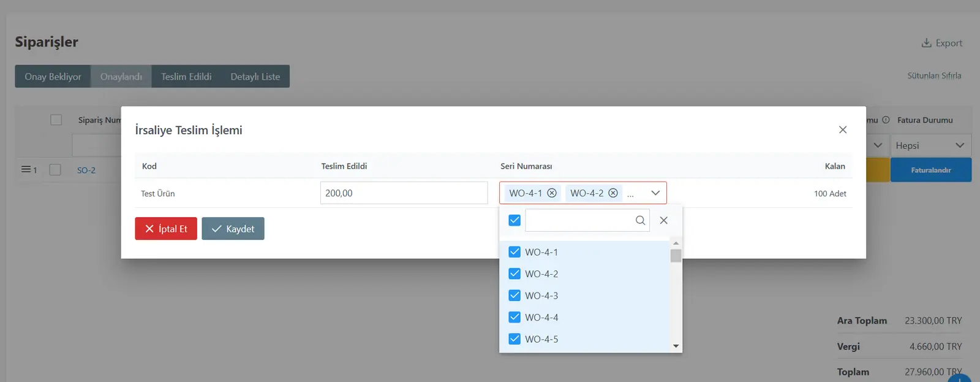The image size is (980, 382).
Task: Click the serial list scroll down arrow
Action: pos(676,346)
